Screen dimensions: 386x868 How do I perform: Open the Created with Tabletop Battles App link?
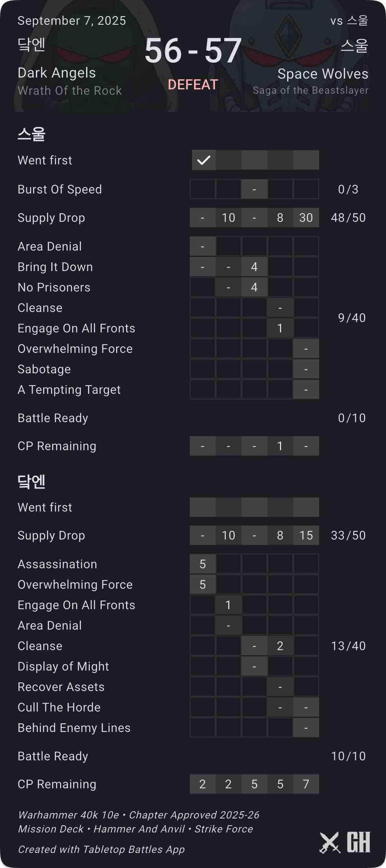tap(101, 849)
